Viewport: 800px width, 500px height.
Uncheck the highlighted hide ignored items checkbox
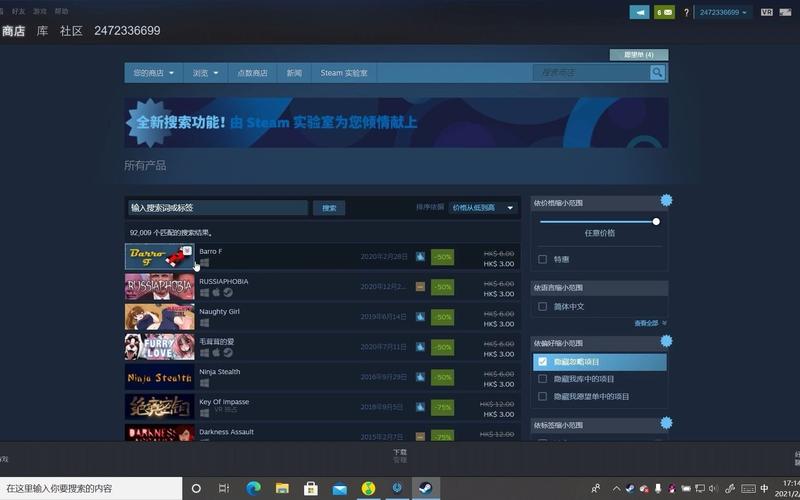tap(542, 361)
